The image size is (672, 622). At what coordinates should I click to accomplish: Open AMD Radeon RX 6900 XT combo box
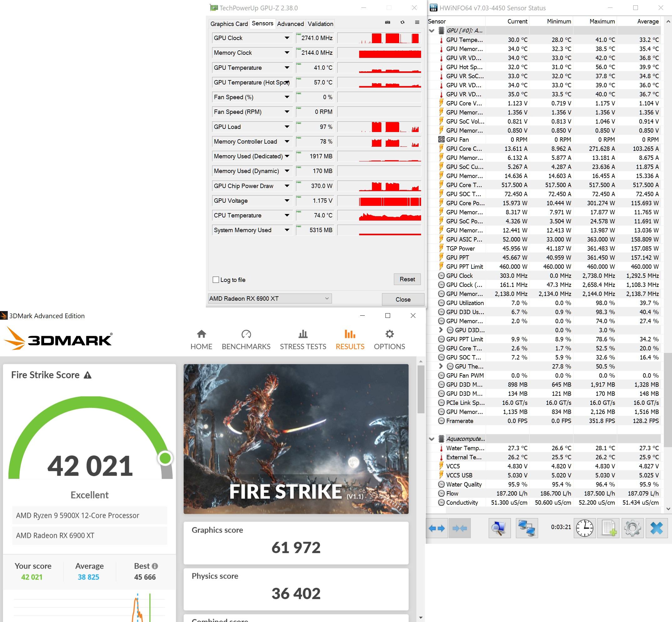coord(270,298)
